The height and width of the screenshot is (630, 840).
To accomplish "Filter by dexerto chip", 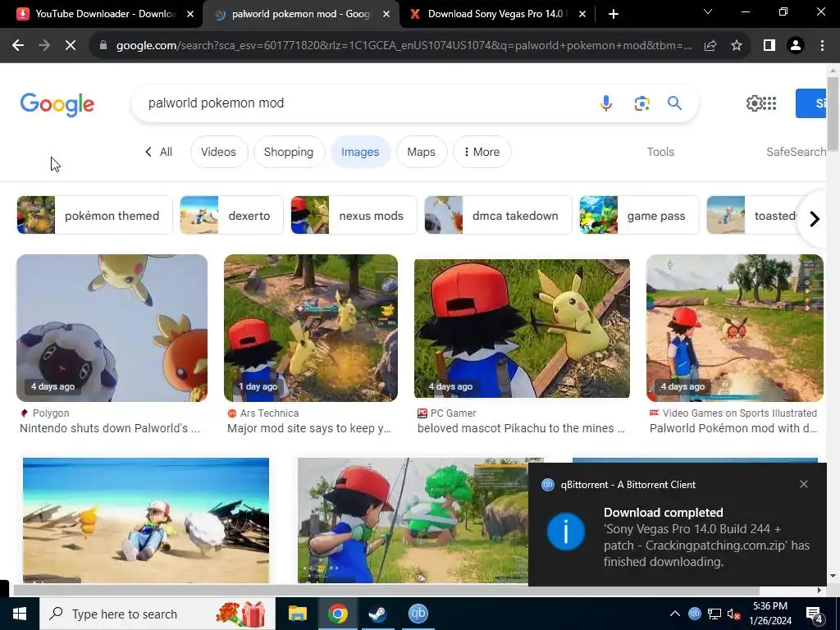I will tap(231, 216).
